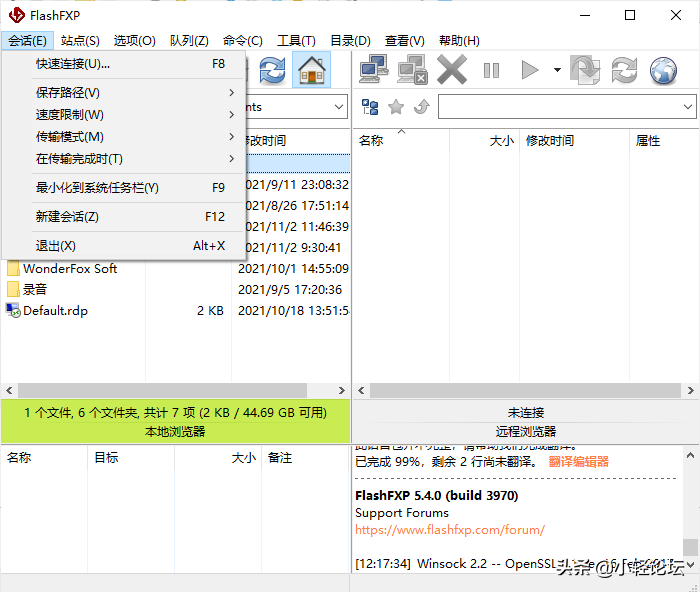Click the local pane horizontal scrollbar thumb
Screen dimensions: 700x592
[162, 391]
